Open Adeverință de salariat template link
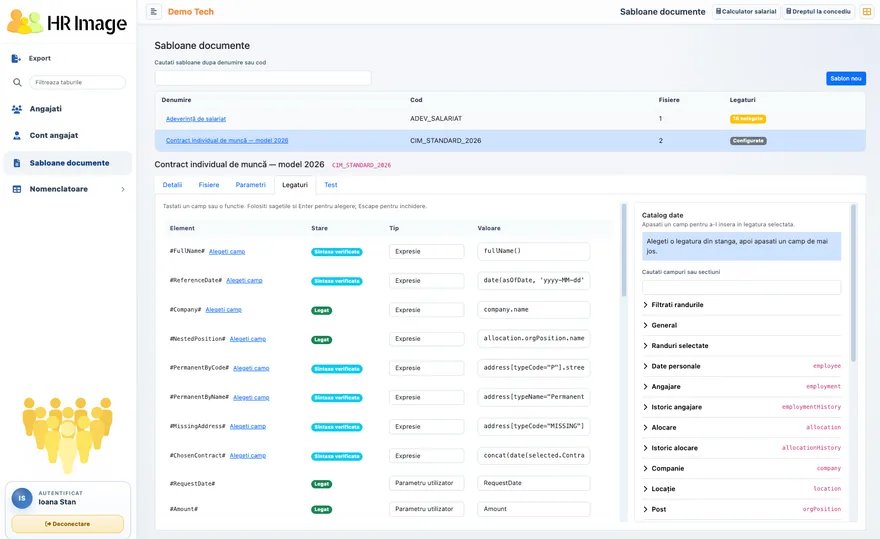 [x=196, y=119]
